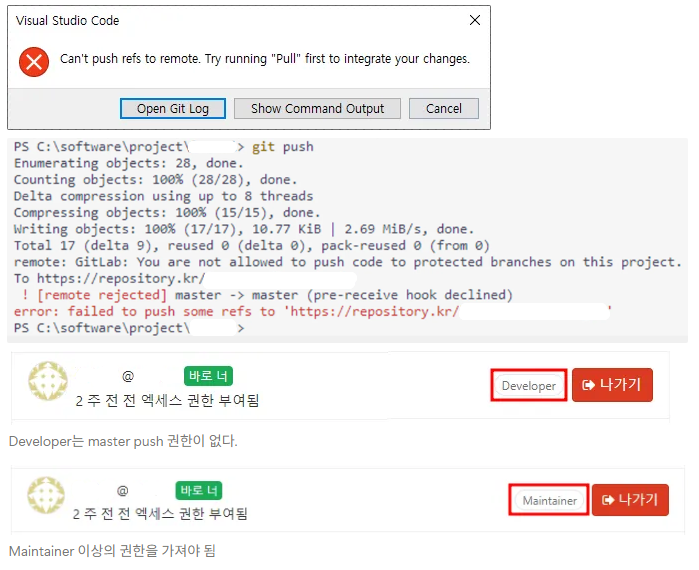Screen dimensions: 699x570
Task: Click the green 바로 너 badge in Developer row
Action: tap(208, 376)
